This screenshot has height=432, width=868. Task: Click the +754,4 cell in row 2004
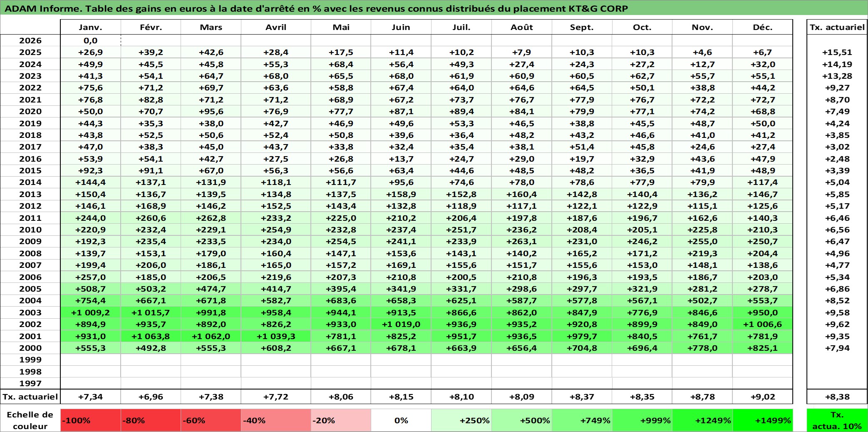click(91, 300)
